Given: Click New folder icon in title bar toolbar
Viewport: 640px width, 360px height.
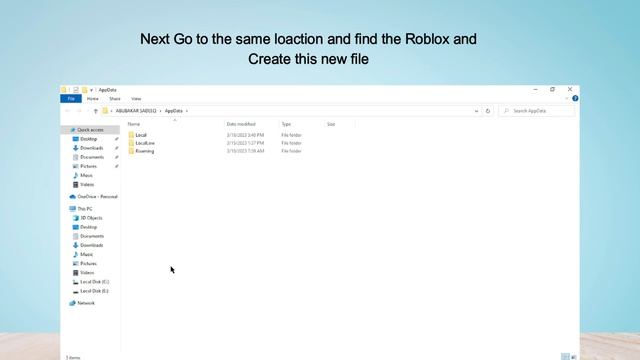Looking at the screenshot, I should coord(84,90).
